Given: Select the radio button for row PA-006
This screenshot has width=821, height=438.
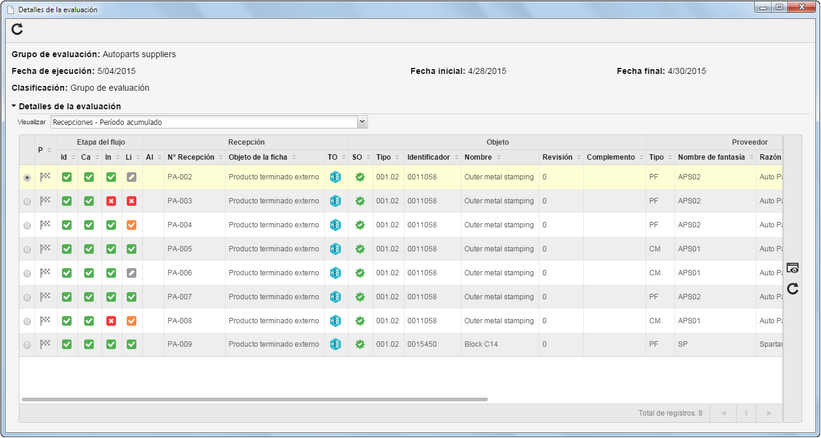Looking at the screenshot, I should [27, 274].
